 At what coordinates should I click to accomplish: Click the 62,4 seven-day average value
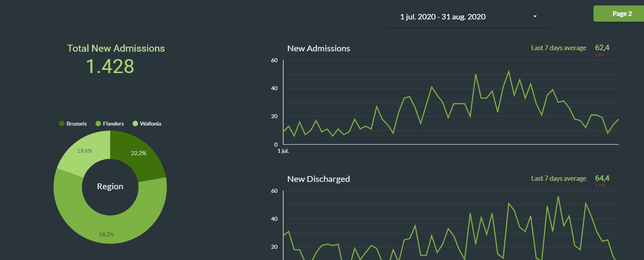point(602,48)
